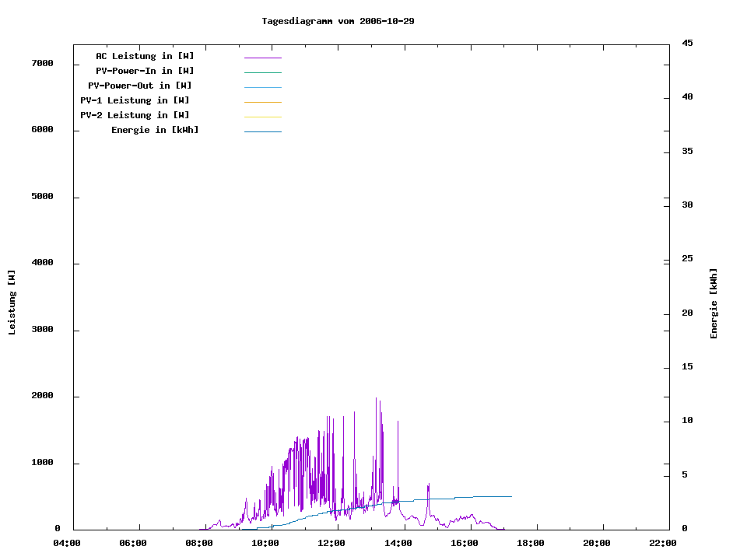Click the 7000 value on the left axis
747x560 pixels.
pyautogui.click(x=41, y=63)
